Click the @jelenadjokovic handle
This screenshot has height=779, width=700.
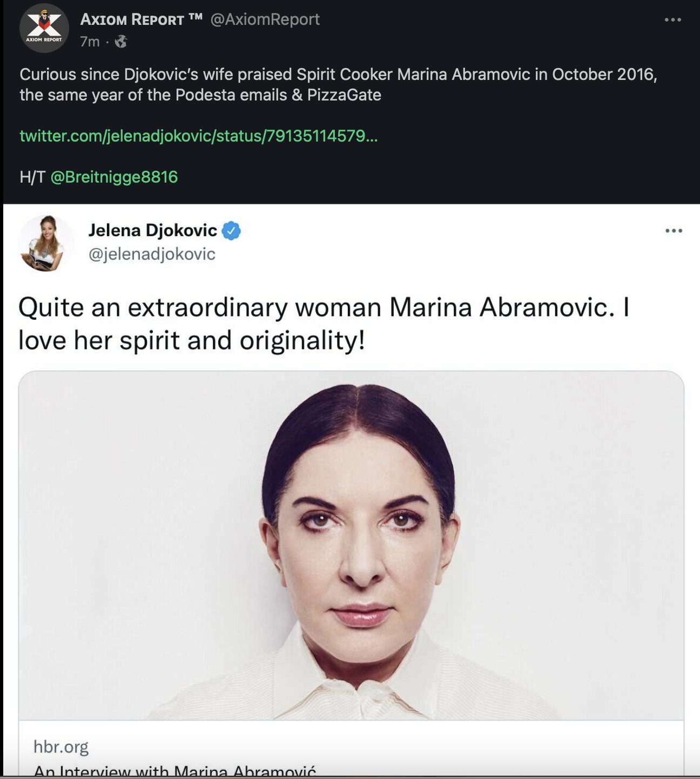click(x=152, y=254)
